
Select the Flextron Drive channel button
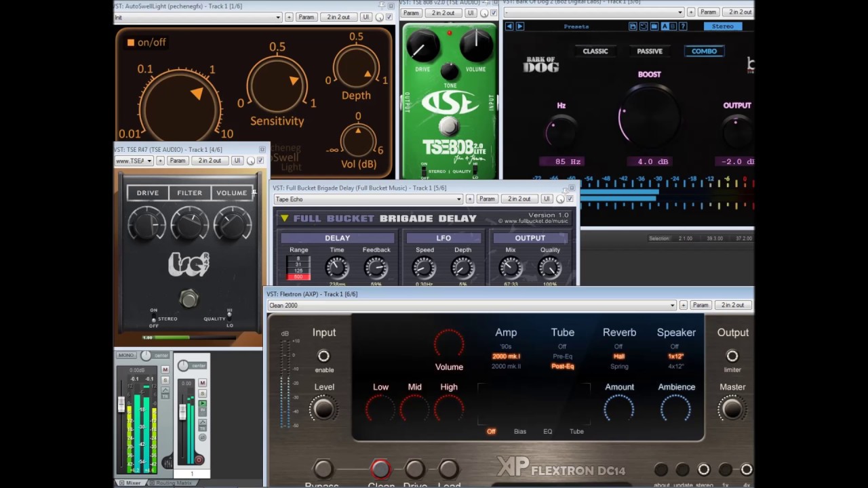pyautogui.click(x=415, y=469)
